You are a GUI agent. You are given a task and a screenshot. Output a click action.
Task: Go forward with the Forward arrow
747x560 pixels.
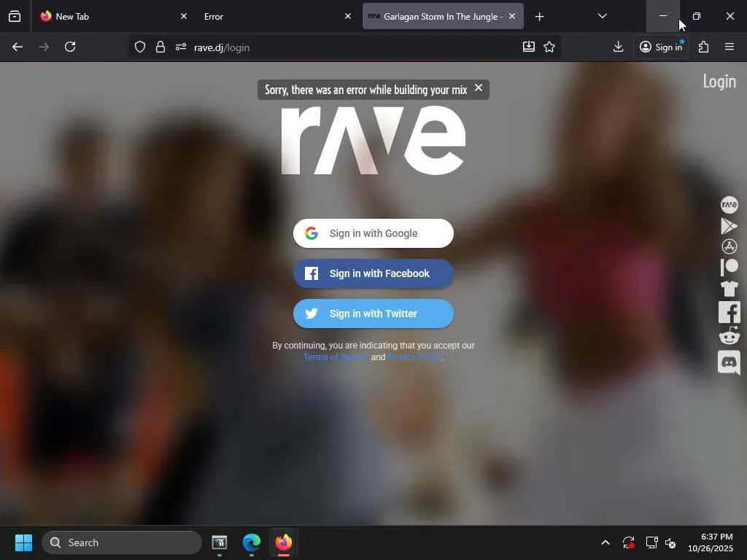(44, 47)
